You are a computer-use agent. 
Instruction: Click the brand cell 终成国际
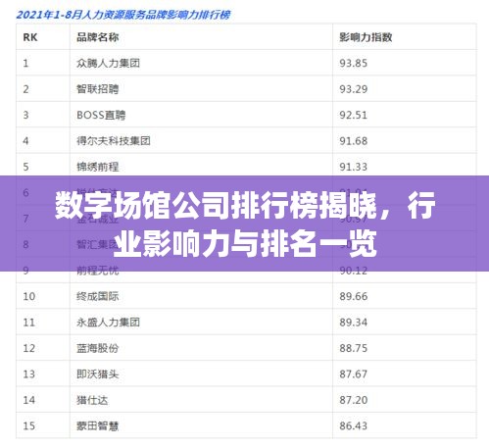click(97, 296)
